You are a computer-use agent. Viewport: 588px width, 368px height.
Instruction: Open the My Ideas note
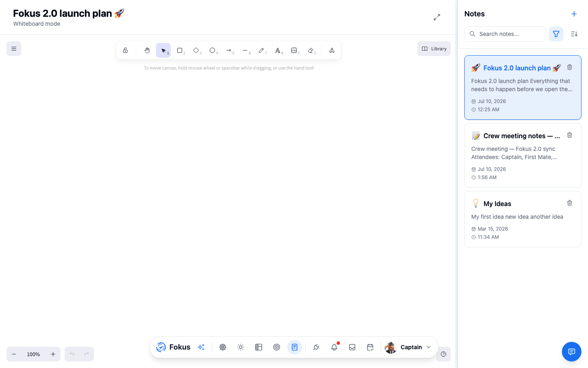523,219
